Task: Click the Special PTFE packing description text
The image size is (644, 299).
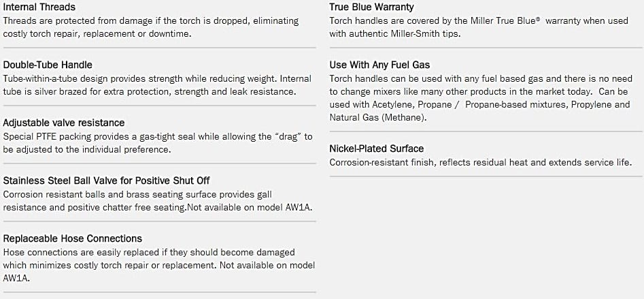Action: click(x=158, y=143)
